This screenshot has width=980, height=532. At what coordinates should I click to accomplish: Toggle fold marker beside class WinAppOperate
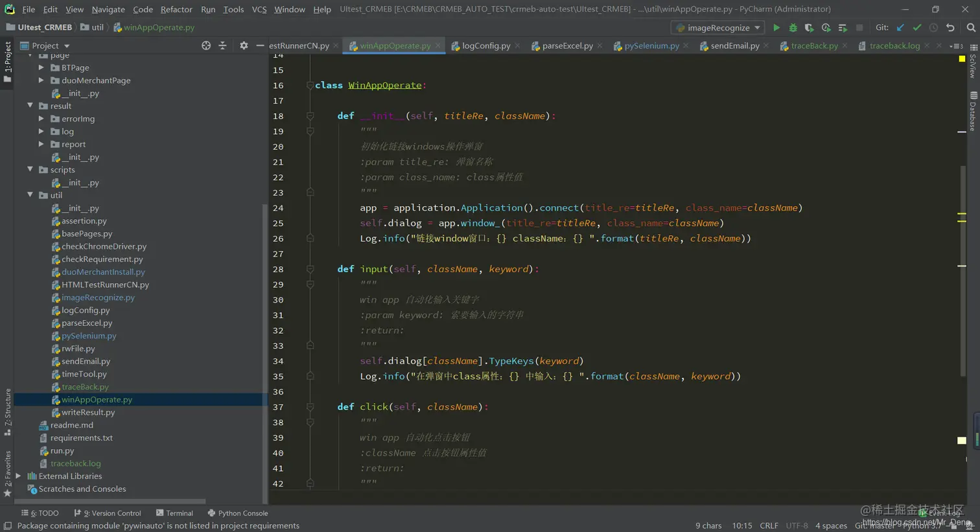tap(310, 86)
